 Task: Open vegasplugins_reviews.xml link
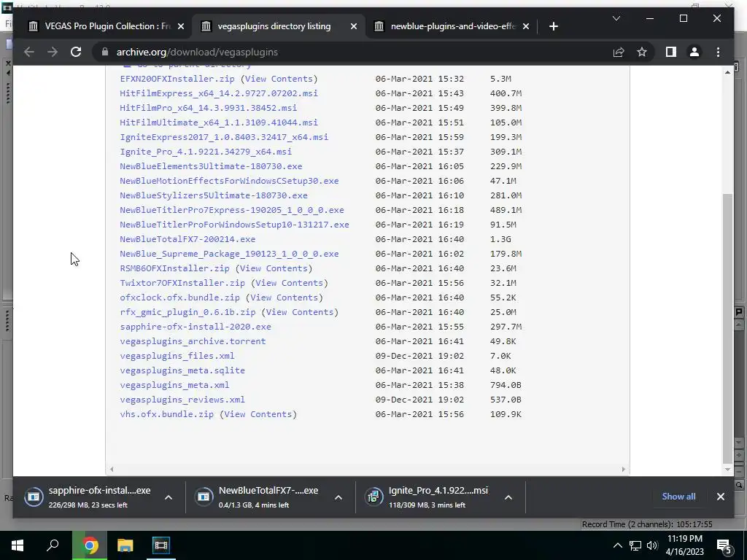pos(182,400)
